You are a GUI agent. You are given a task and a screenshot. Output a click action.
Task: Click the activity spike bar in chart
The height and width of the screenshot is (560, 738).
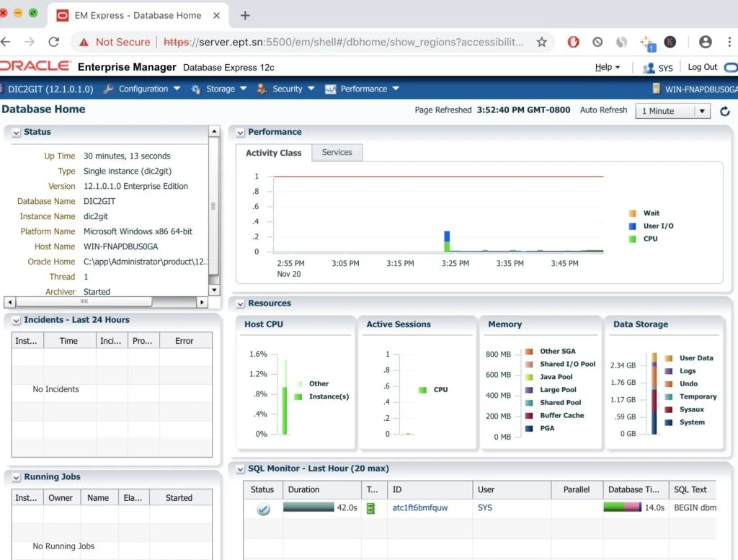pyautogui.click(x=447, y=241)
